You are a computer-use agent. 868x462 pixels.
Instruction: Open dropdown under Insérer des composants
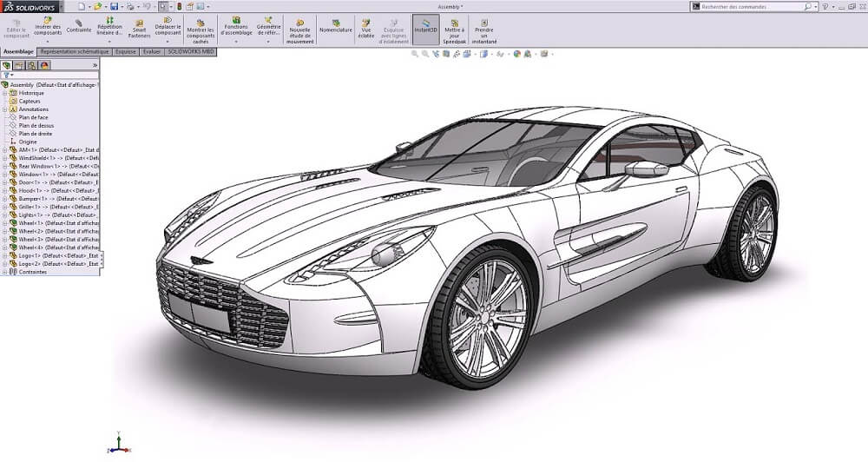[x=48, y=42]
